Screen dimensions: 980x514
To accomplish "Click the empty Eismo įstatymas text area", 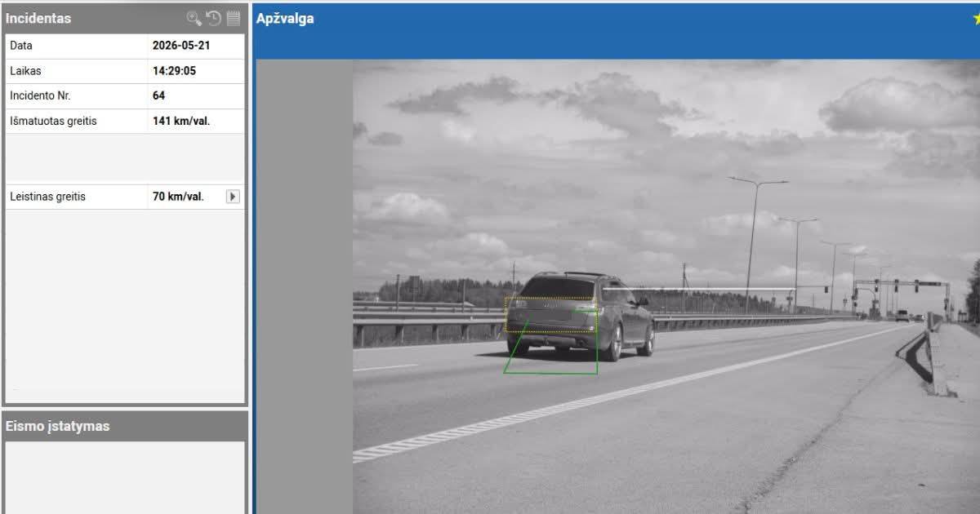I will (125, 478).
